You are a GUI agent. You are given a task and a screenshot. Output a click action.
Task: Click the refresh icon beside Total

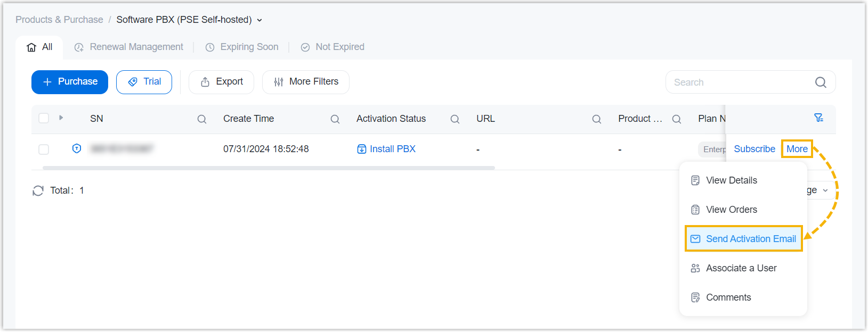coord(38,190)
